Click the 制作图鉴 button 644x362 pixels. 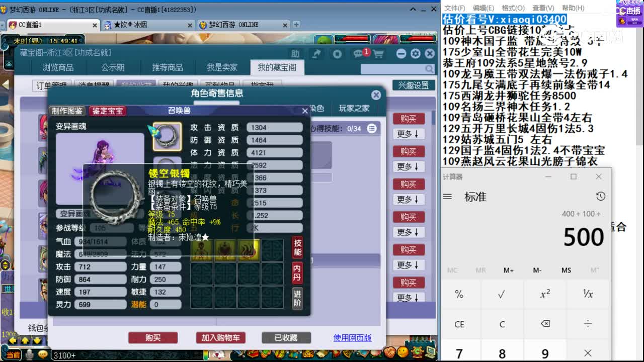pyautogui.click(x=67, y=111)
